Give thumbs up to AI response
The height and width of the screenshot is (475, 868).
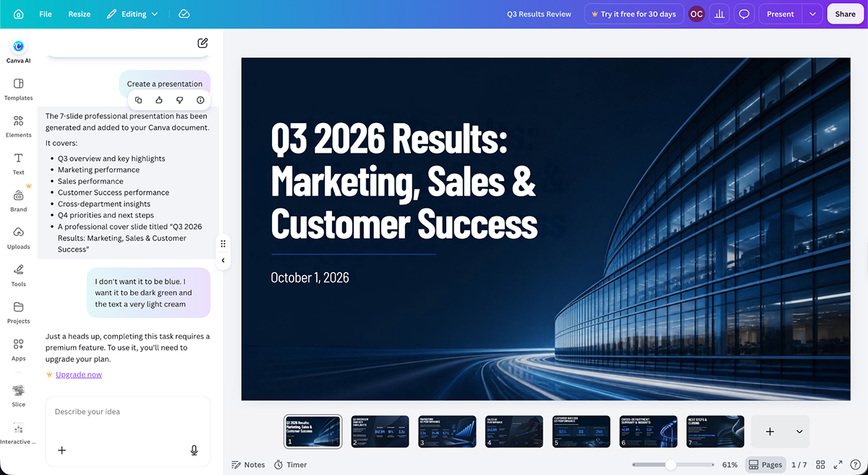(159, 100)
